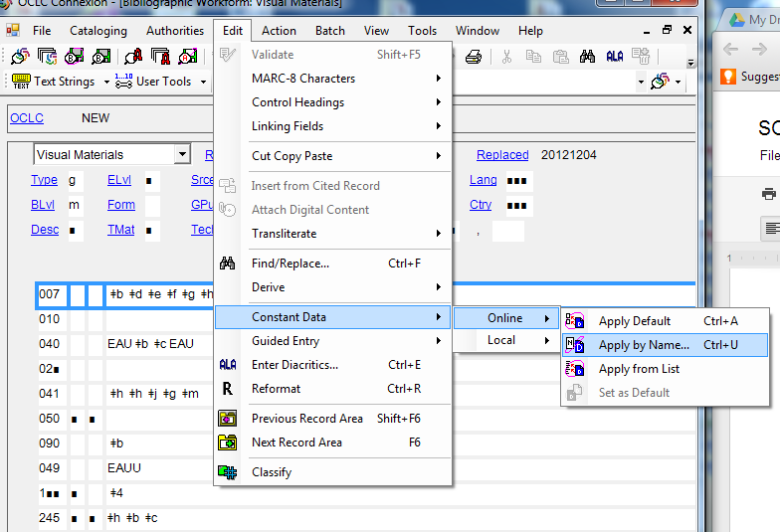Click the 040 field EAU text
The image size is (780, 532).
point(150,344)
